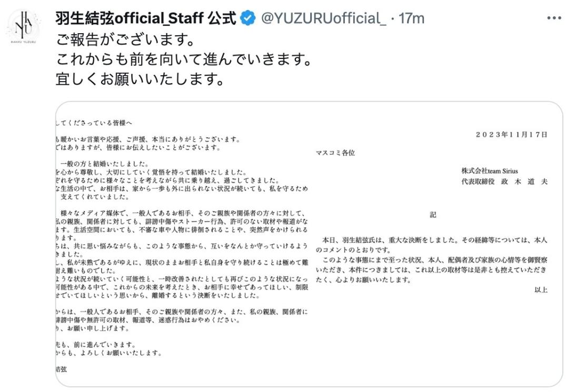Viewport: 575px width, 392px height.
Task: Click the Hanyu Yuzuru profile avatar logo
Action: coord(24,27)
